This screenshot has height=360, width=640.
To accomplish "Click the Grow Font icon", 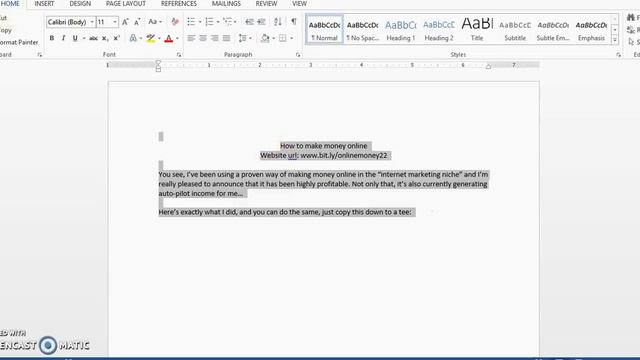I will click(125, 22).
